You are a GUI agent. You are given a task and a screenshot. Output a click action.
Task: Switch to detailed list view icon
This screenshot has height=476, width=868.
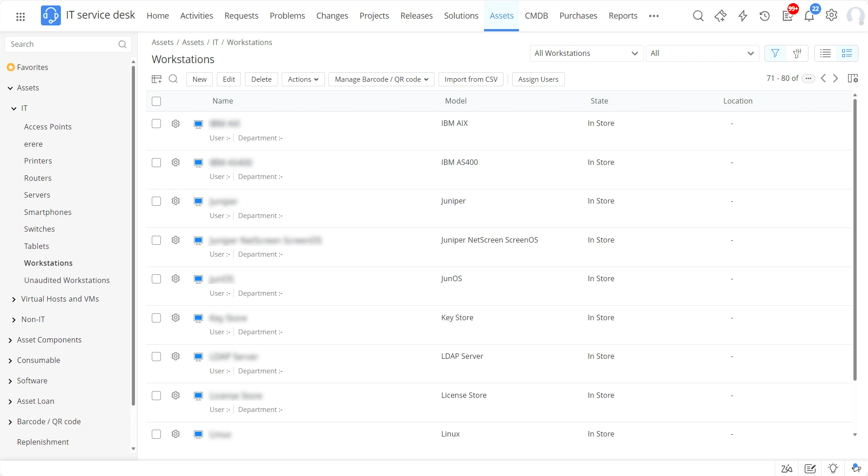coord(847,53)
